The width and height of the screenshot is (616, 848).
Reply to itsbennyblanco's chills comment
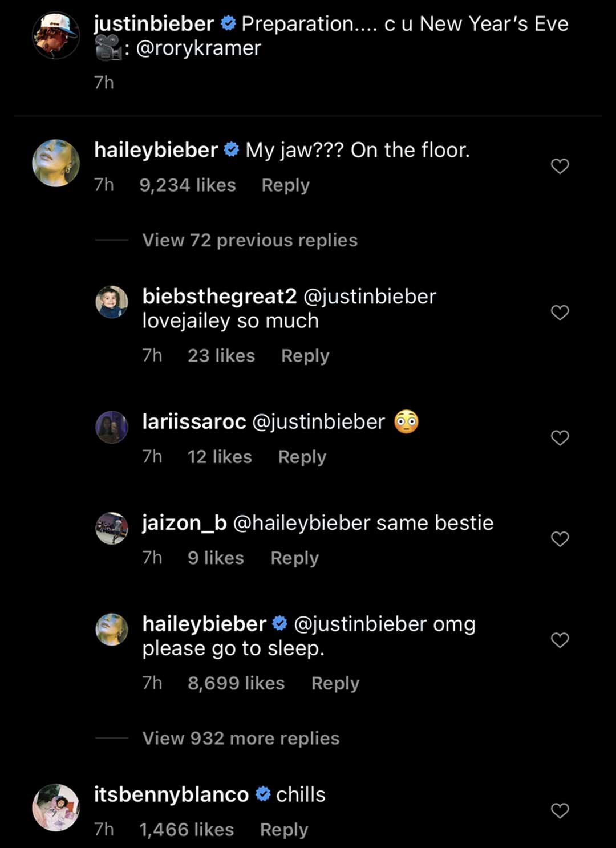[x=284, y=830]
